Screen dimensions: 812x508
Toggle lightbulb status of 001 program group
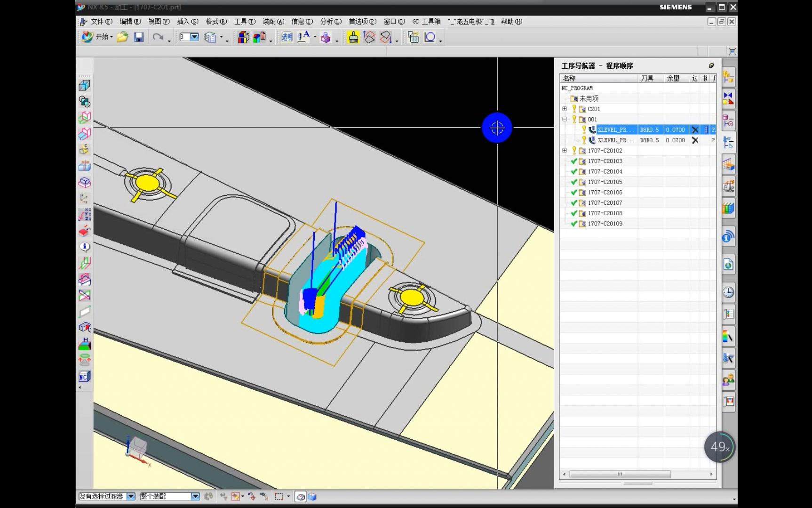pos(574,119)
